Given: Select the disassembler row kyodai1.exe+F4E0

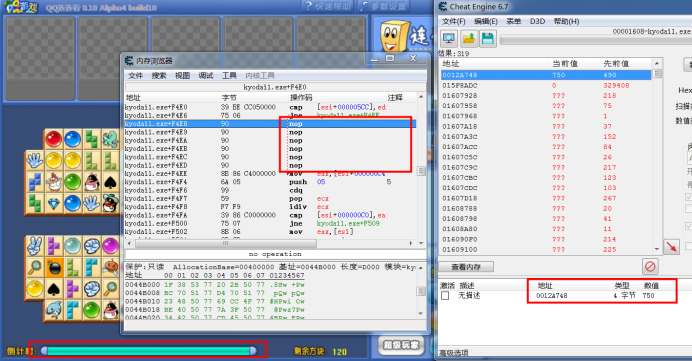Looking at the screenshot, I should (x=271, y=107).
